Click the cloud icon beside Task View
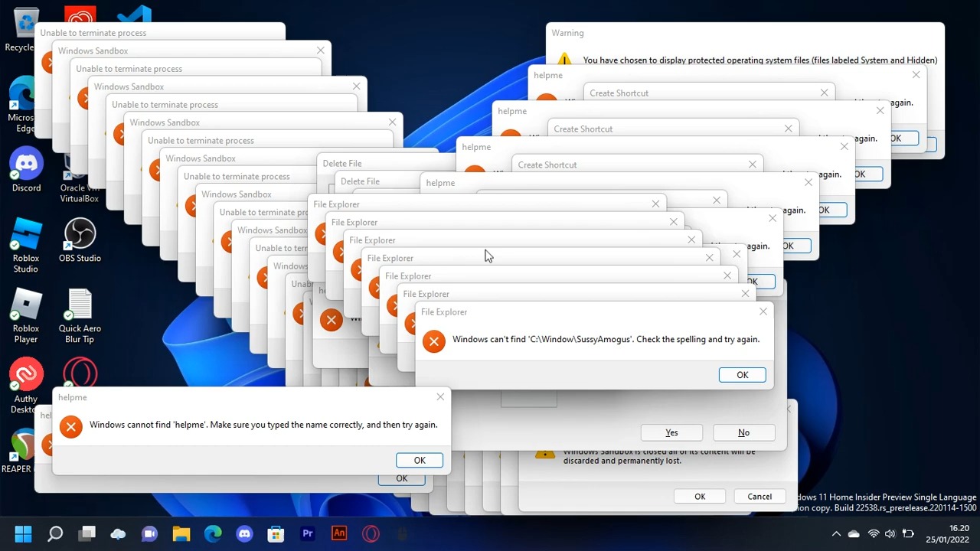 pyautogui.click(x=118, y=533)
